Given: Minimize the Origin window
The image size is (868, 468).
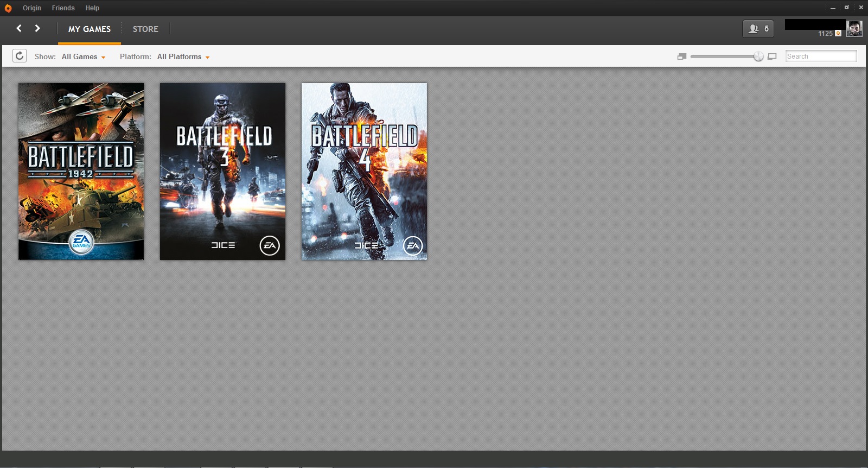Looking at the screenshot, I should coord(833,8).
